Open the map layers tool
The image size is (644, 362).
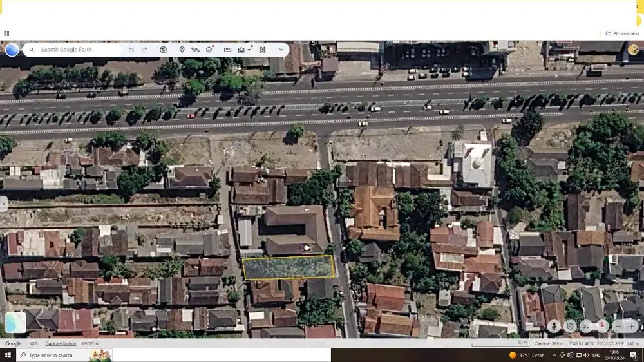point(209,50)
